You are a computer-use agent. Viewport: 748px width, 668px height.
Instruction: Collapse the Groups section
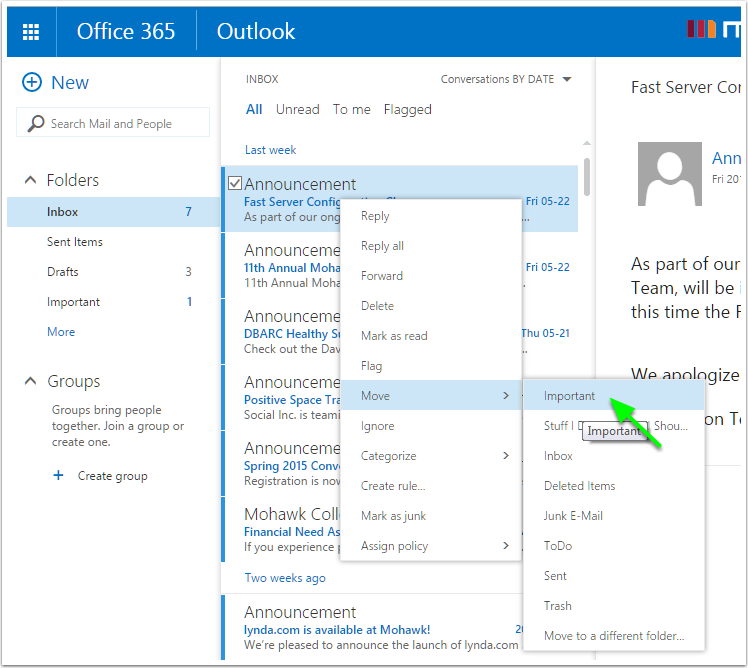click(x=30, y=382)
